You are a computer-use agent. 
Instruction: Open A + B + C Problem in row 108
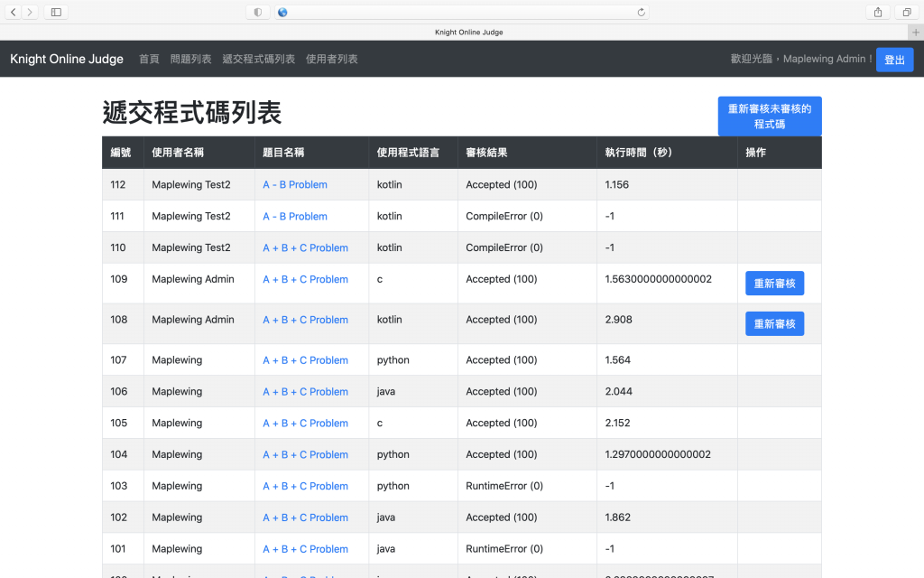(x=305, y=320)
